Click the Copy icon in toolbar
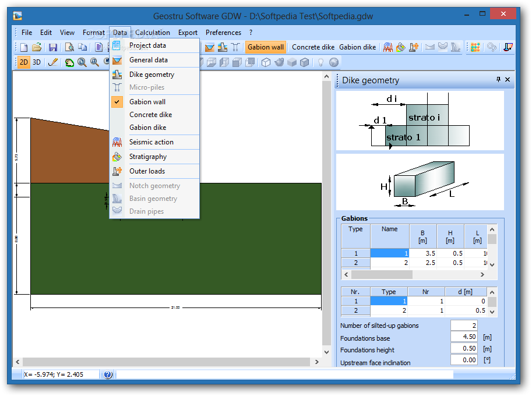The height and width of the screenshot is (396, 532). pos(82,47)
